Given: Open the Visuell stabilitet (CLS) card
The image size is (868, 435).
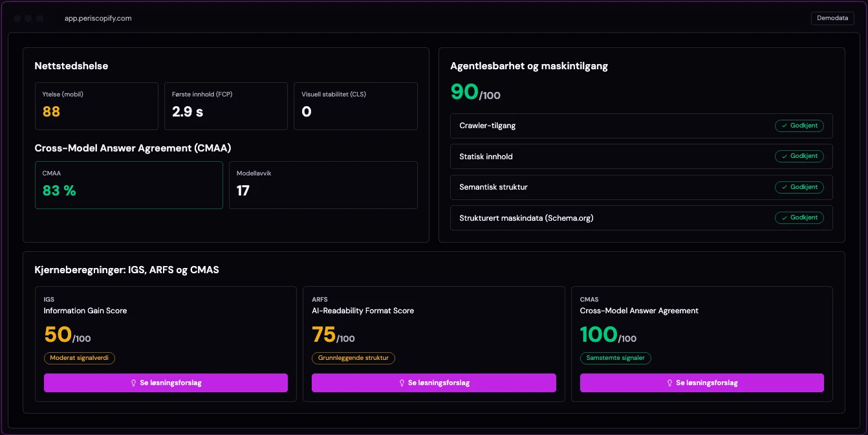Looking at the screenshot, I should tap(356, 106).
